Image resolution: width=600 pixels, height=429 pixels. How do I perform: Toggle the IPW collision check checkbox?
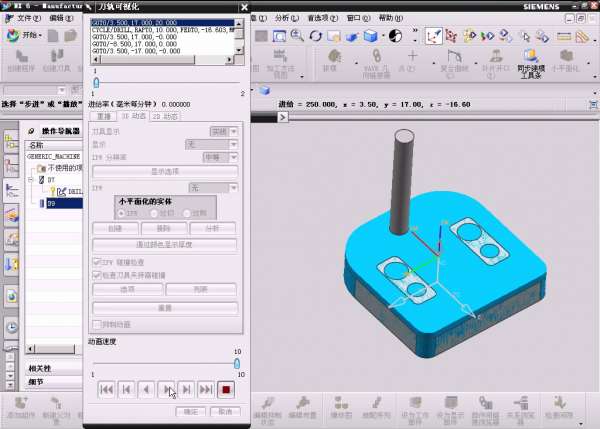pyautogui.click(x=96, y=262)
